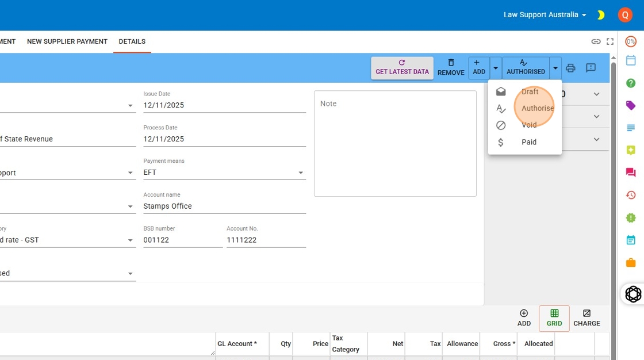Open the history clock icon
Viewport: 644px width, 360px height.
point(631,195)
